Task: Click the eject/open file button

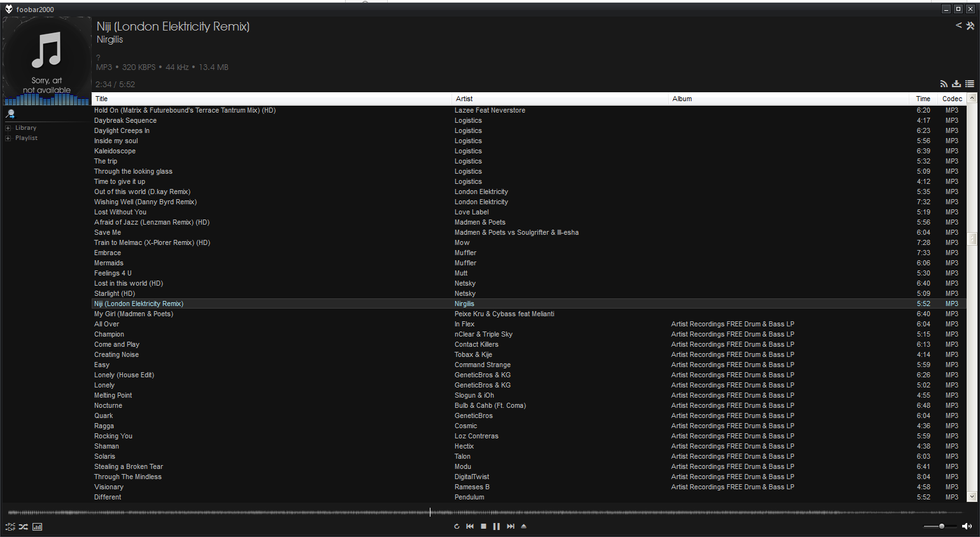Action: tap(523, 526)
